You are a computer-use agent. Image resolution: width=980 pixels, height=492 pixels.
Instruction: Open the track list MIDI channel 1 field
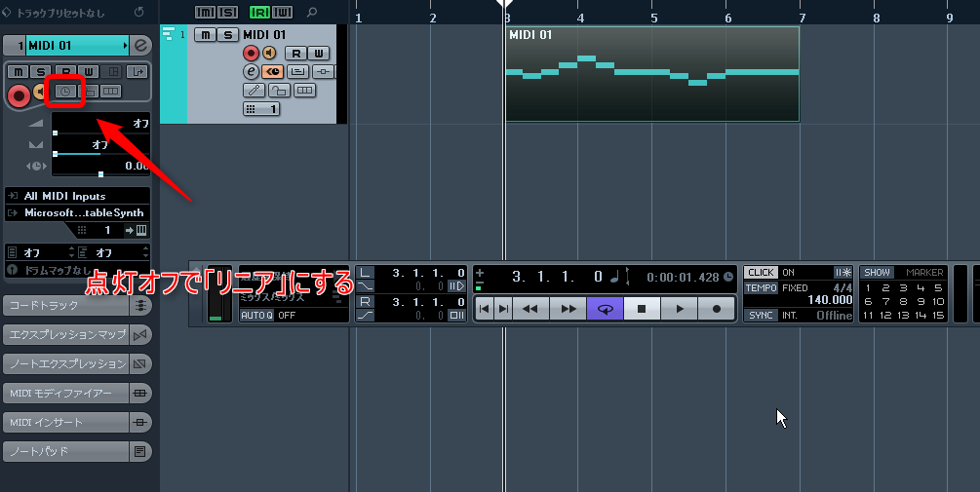pyautogui.click(x=261, y=109)
